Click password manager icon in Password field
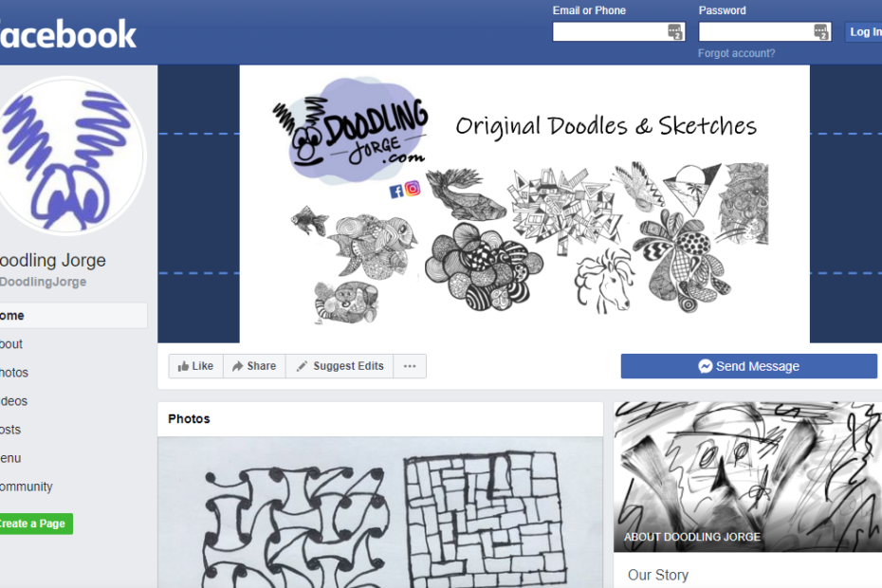Image resolution: width=882 pixels, height=588 pixels. coord(821,32)
